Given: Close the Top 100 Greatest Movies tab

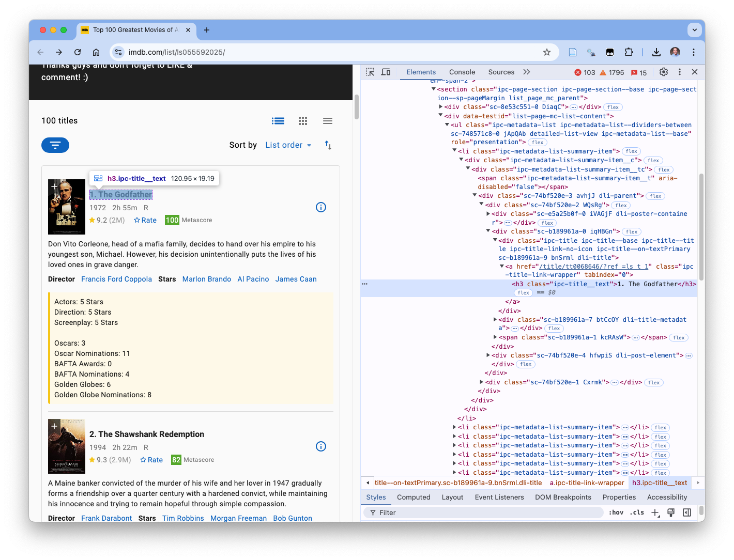Looking at the screenshot, I should click(188, 30).
